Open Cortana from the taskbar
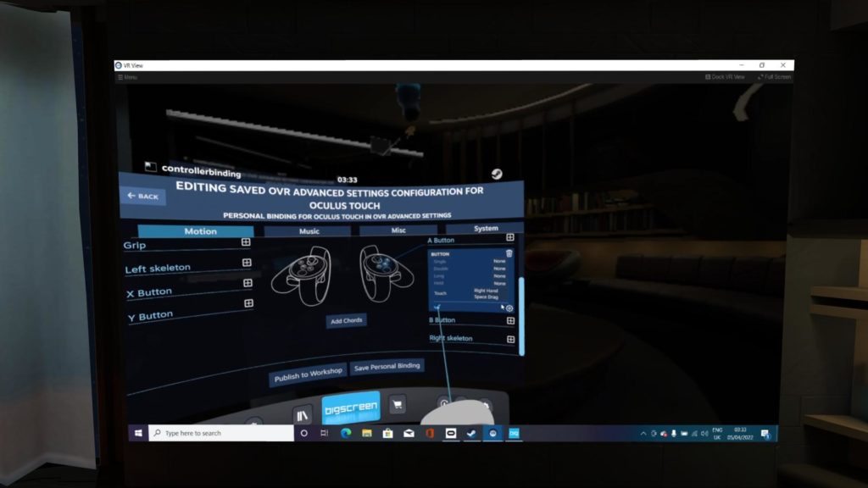 click(304, 433)
